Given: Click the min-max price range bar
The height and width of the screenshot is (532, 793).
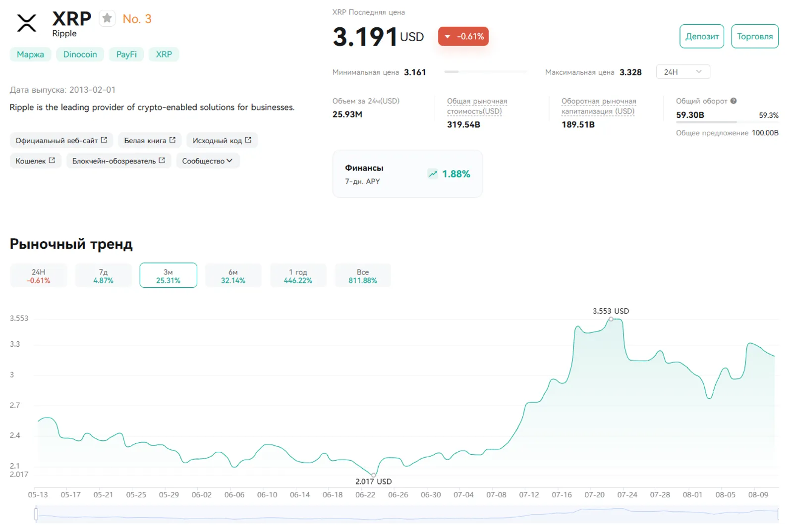Looking at the screenshot, I should [x=486, y=72].
